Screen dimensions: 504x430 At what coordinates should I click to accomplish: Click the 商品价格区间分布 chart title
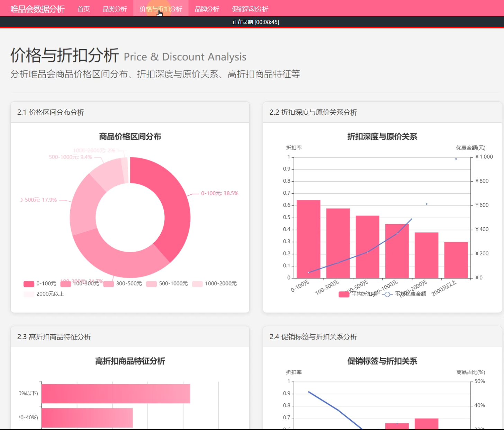[130, 137]
